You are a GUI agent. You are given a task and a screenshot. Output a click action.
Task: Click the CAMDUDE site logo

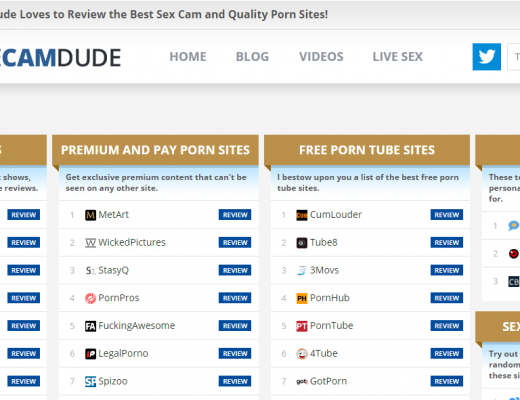[x=60, y=58]
